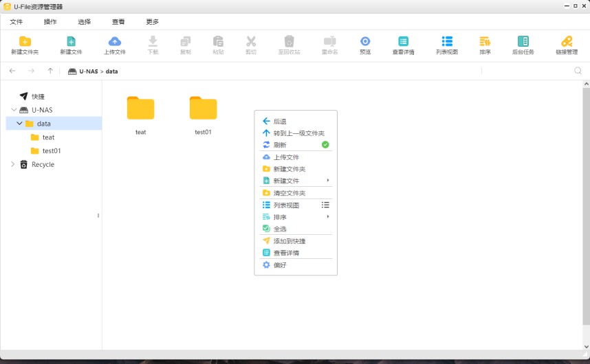Click the 粘贴 paste toolbar icon
Image resolution: width=590 pixels, height=364 pixels.
pos(218,41)
